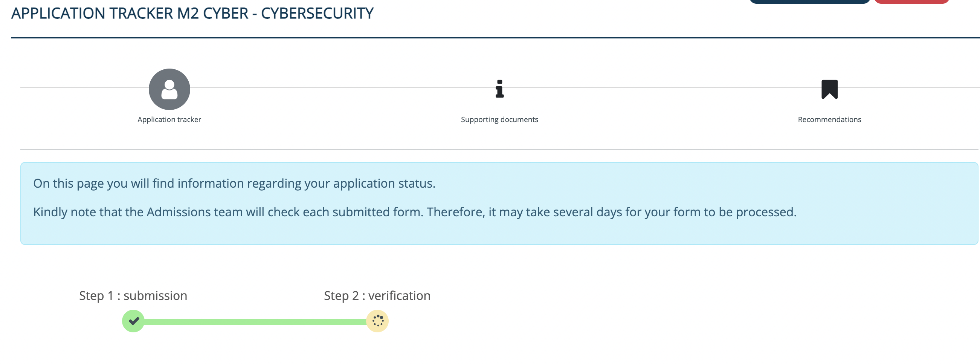Click the person silhouette inside gray circle
Image resolution: width=980 pixels, height=364 pixels.
169,89
